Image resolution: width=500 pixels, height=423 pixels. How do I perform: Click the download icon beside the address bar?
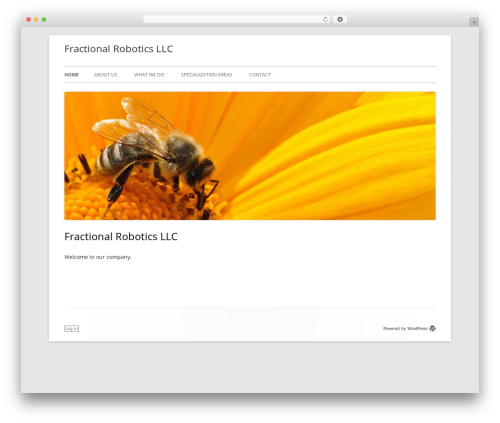[340, 19]
